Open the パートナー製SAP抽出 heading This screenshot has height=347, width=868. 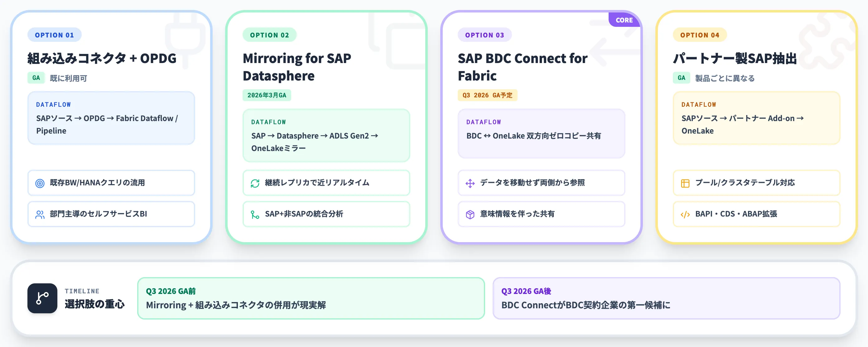735,58
